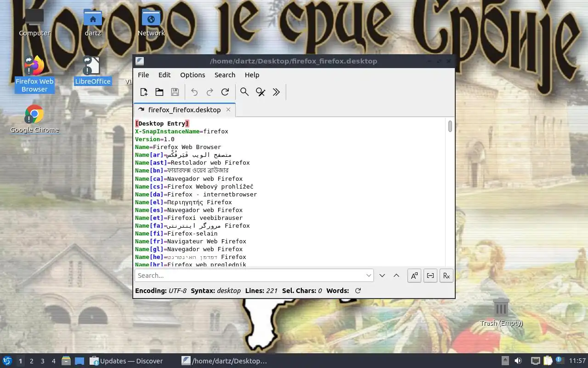Click the Jump to line double-chevron icon
The width and height of the screenshot is (588, 368).
(x=276, y=92)
